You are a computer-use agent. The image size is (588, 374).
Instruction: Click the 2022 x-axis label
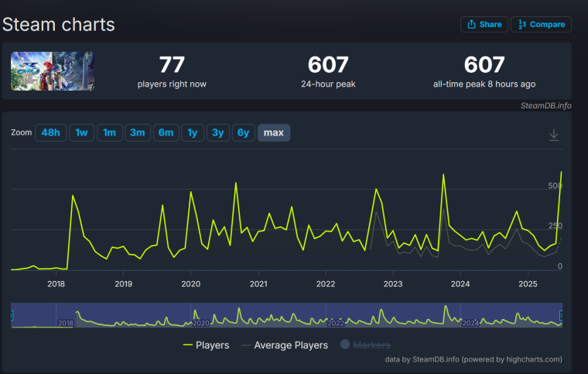click(326, 284)
